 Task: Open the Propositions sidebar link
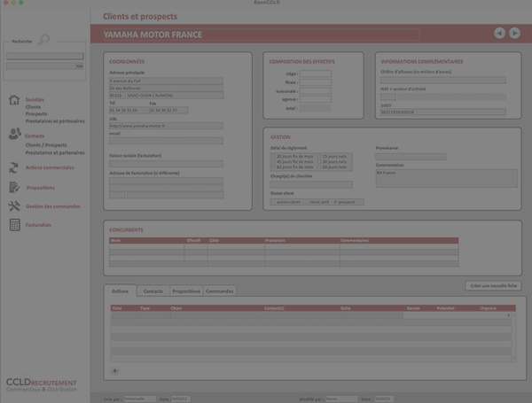tap(41, 188)
